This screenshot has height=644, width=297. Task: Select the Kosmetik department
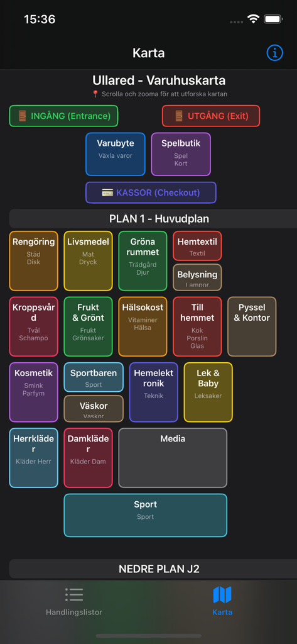34,392
